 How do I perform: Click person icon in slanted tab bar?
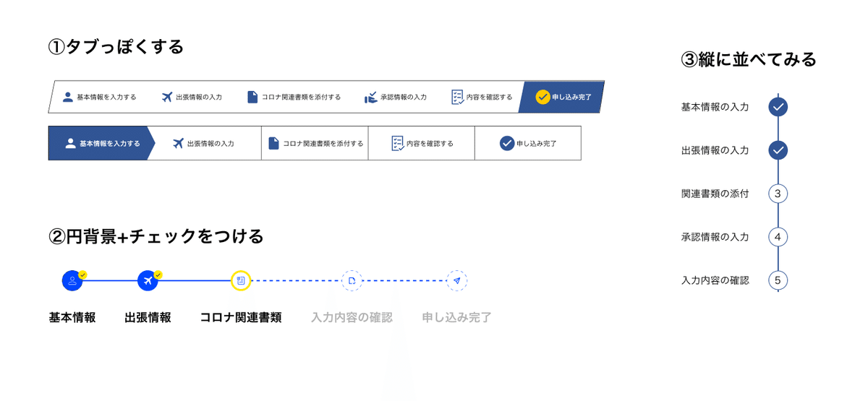[x=68, y=97]
